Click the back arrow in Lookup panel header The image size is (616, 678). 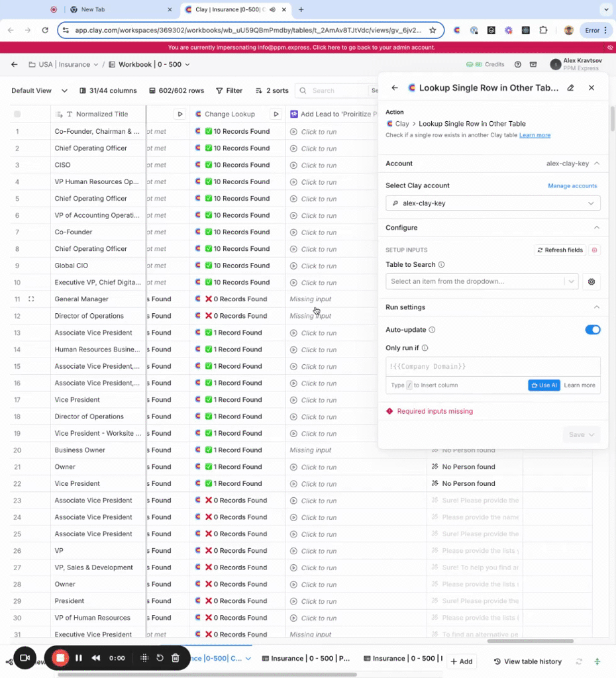395,87
